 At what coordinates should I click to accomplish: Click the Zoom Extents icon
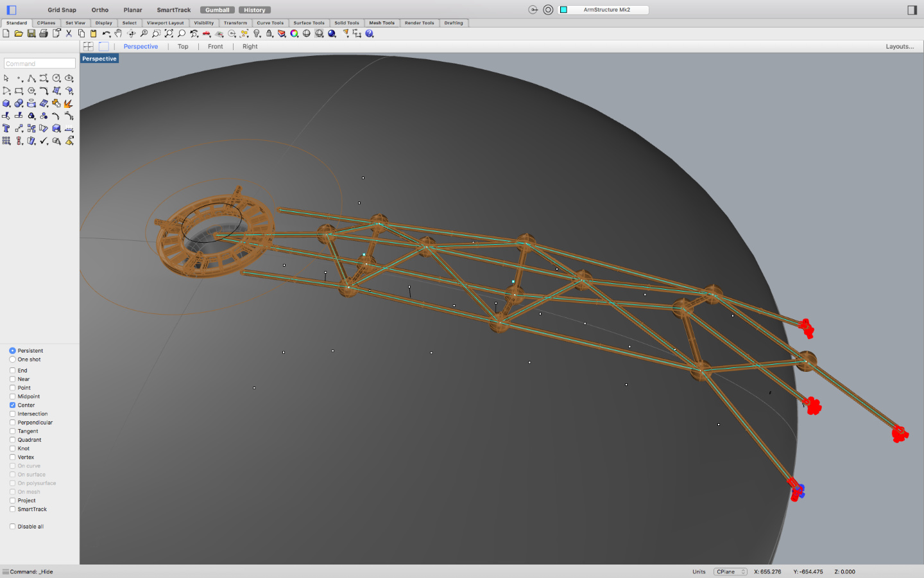coord(169,33)
